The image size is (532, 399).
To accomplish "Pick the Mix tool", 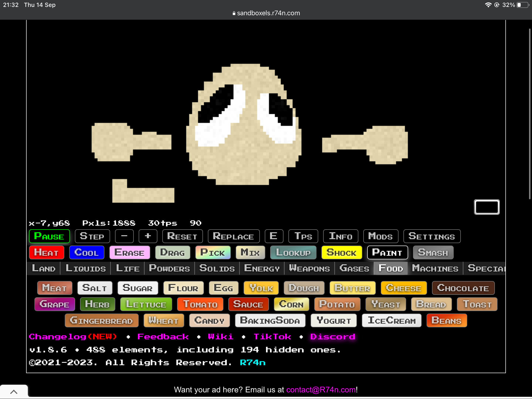I will pos(250,252).
